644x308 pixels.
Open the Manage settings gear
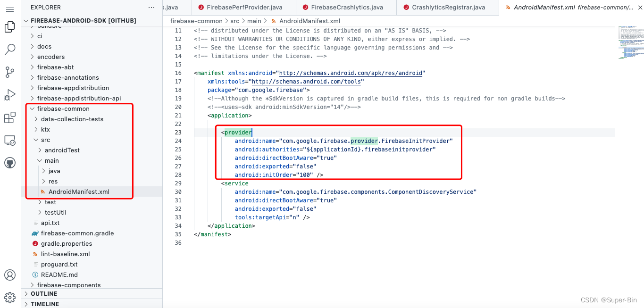point(10,298)
